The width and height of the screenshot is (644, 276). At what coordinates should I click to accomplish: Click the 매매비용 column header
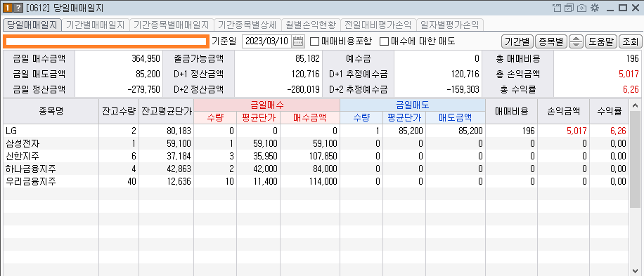[511, 111]
